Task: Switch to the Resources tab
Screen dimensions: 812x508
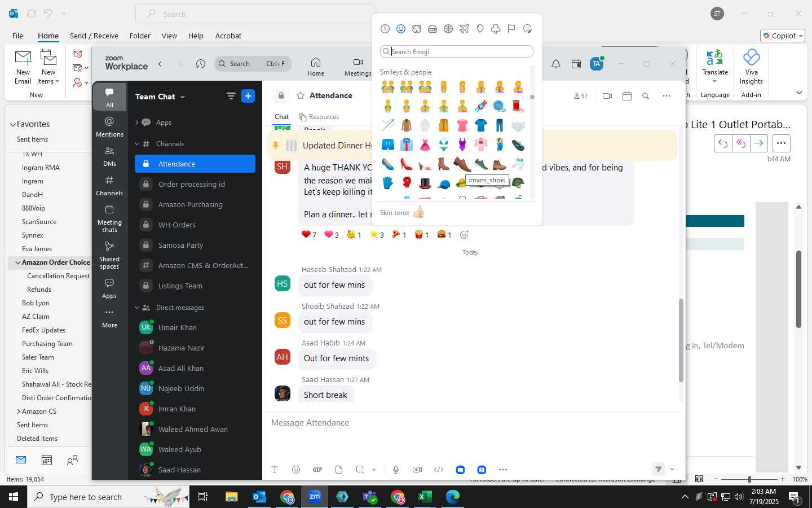Action: click(319, 117)
